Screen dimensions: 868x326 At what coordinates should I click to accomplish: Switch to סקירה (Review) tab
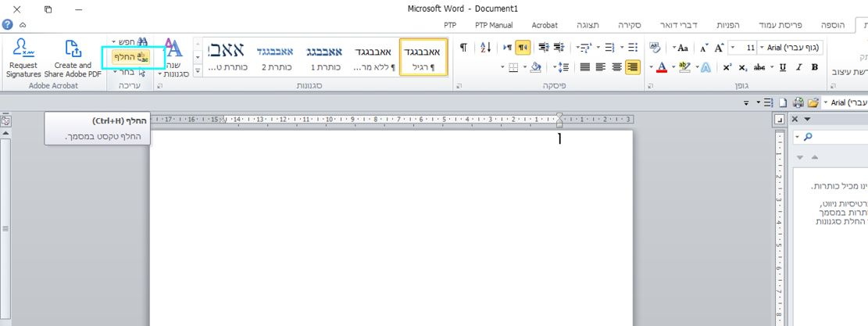pyautogui.click(x=630, y=25)
